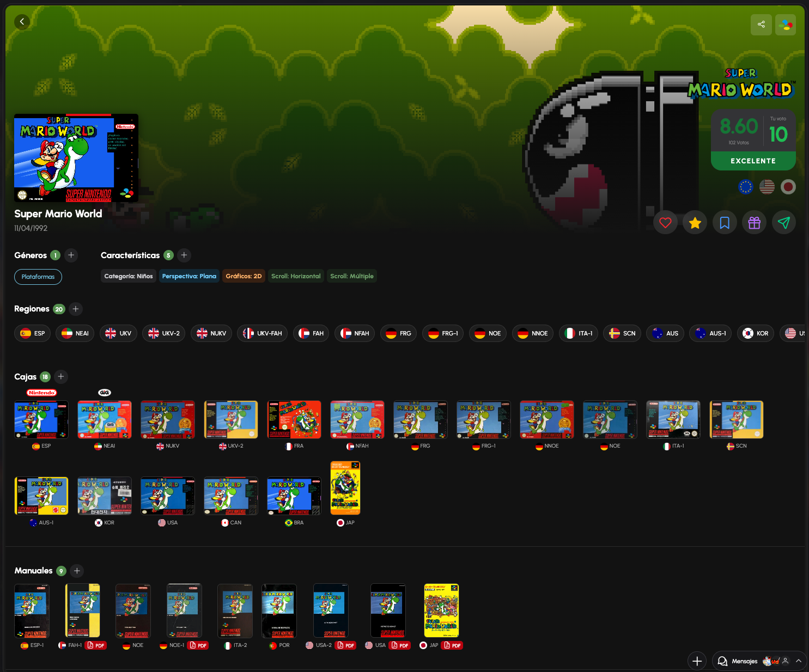Click your vote score 10

coord(778,134)
